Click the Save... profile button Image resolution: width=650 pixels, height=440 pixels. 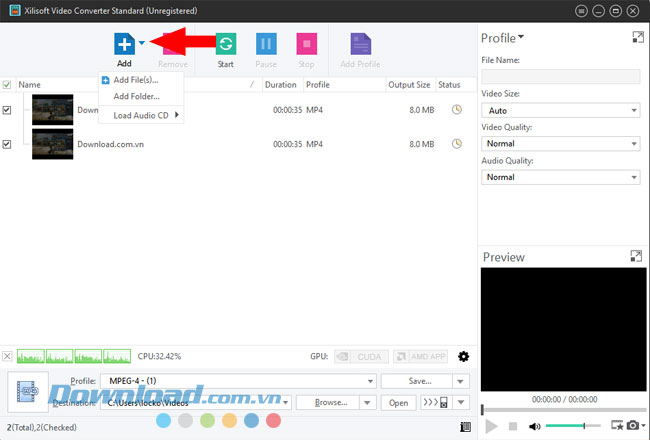[x=417, y=381]
